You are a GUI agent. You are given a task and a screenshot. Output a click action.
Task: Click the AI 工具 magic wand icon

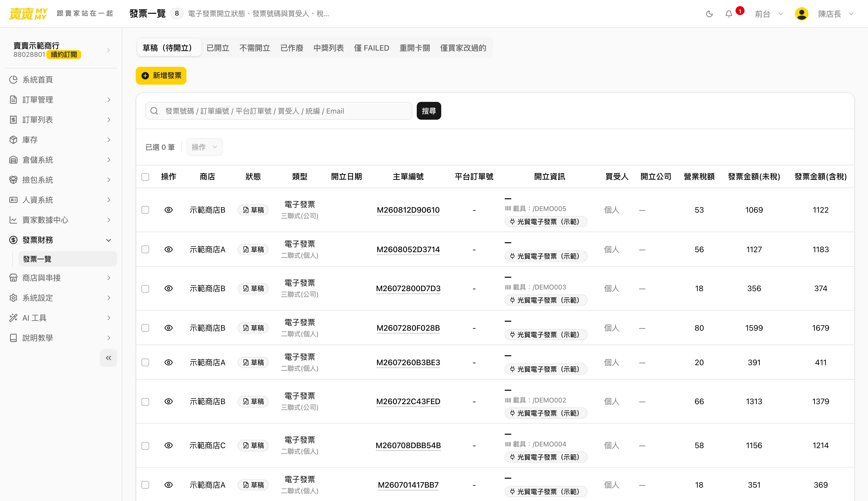click(x=13, y=318)
